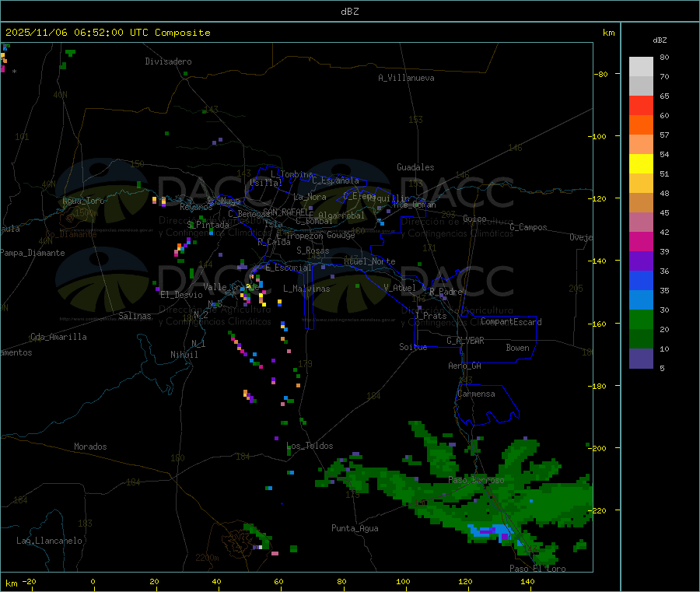Viewport: 700px width, 592px height.
Task: Click the CompantEscard place label
Action: click(x=511, y=322)
